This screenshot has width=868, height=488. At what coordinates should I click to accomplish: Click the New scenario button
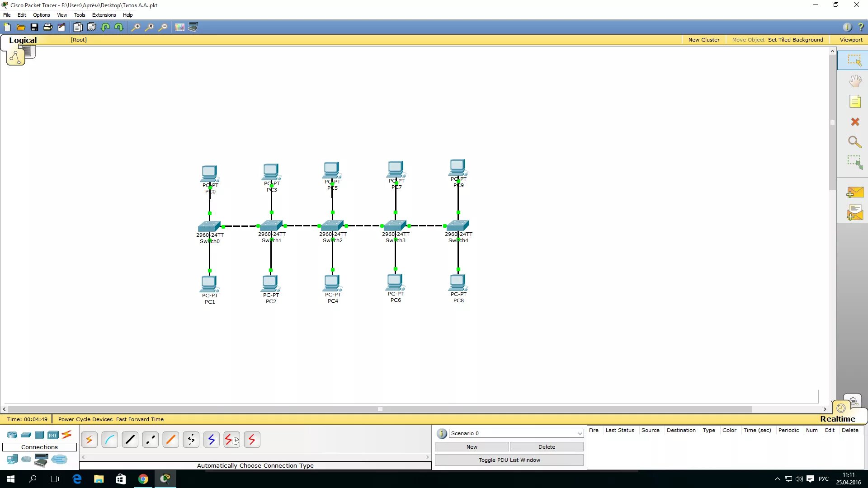472,447
